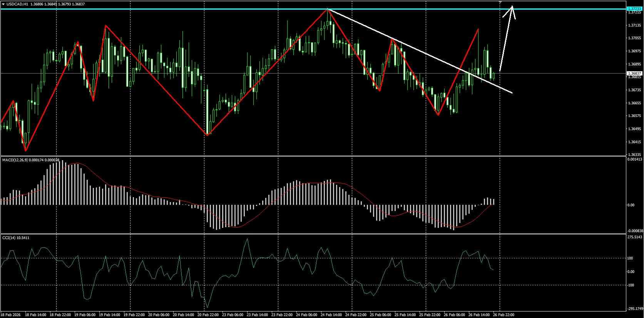Click the 19 Feb 06:00 time label
Screen dimensions: 644x318
click(85, 315)
